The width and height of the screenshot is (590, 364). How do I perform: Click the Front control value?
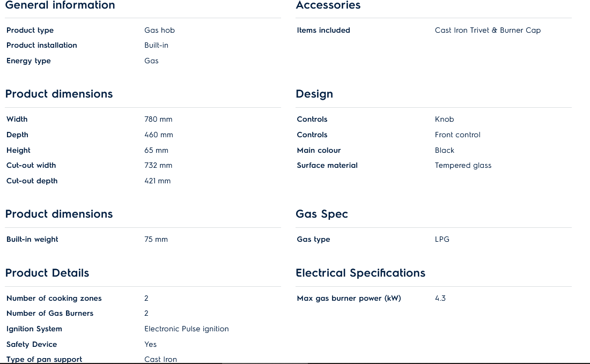pos(458,135)
